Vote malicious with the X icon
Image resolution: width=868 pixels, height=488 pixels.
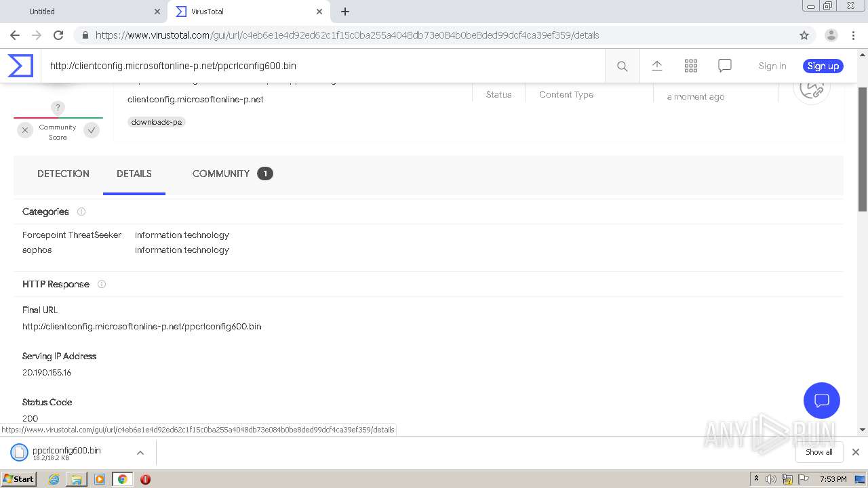coord(25,130)
